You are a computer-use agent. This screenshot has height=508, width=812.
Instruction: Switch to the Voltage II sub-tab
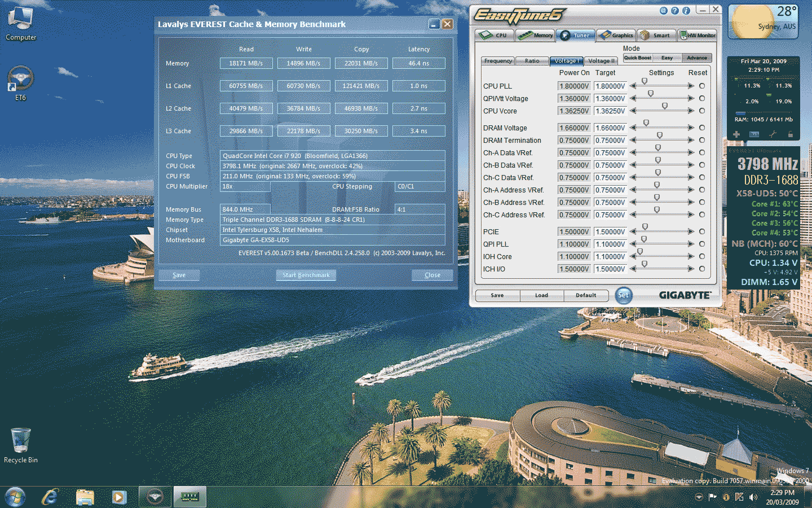pos(601,61)
